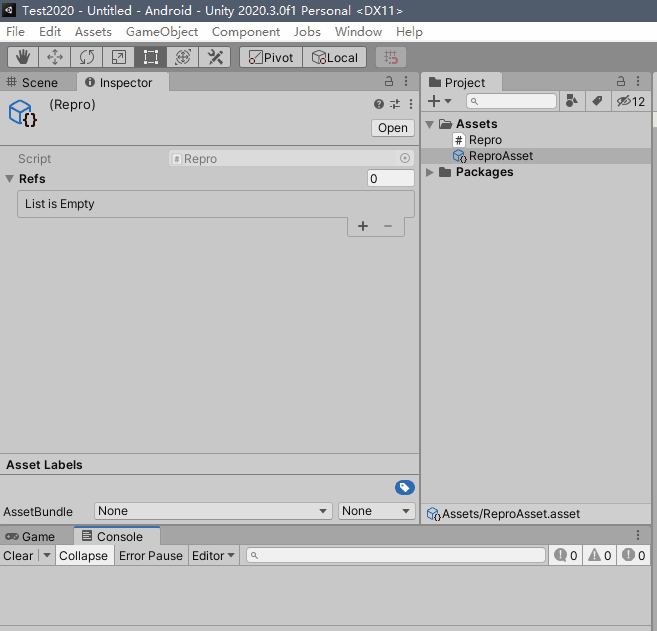This screenshot has height=631, width=657.
Task: Toggle Console info messages filter
Action: (x=565, y=556)
